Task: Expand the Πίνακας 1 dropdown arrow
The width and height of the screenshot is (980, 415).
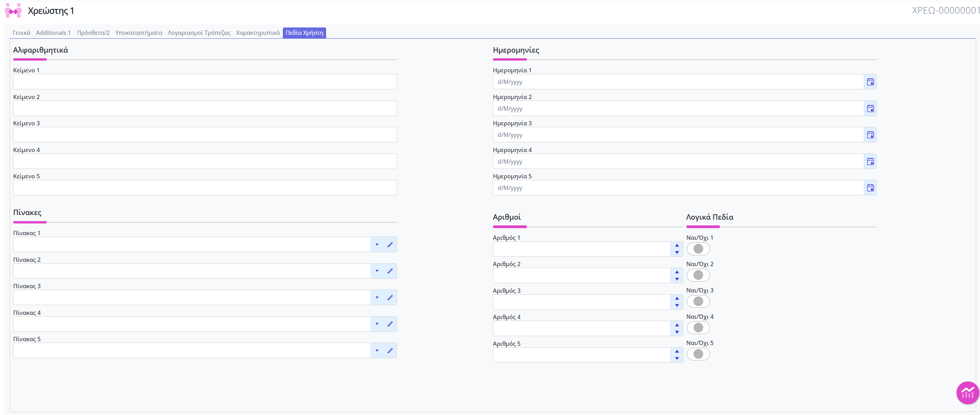Action: point(377,244)
